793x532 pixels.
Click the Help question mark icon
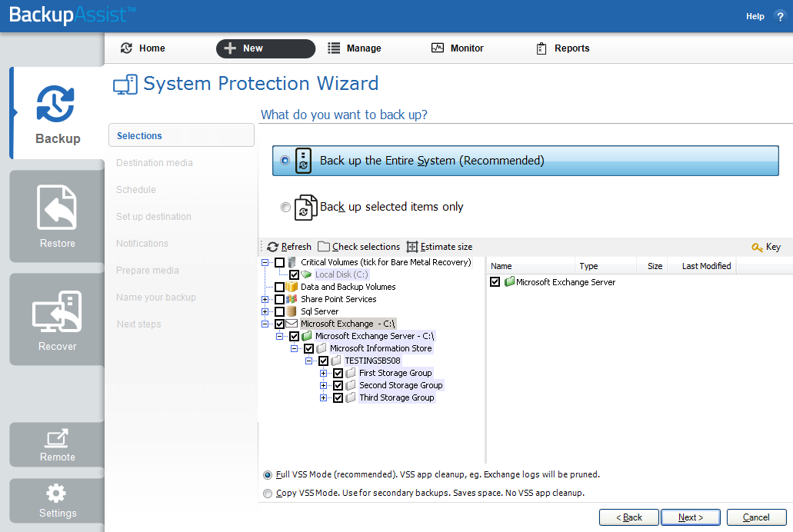[780, 16]
